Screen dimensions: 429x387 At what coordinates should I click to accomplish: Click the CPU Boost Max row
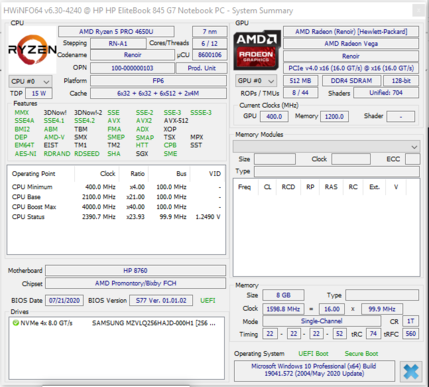pos(116,207)
